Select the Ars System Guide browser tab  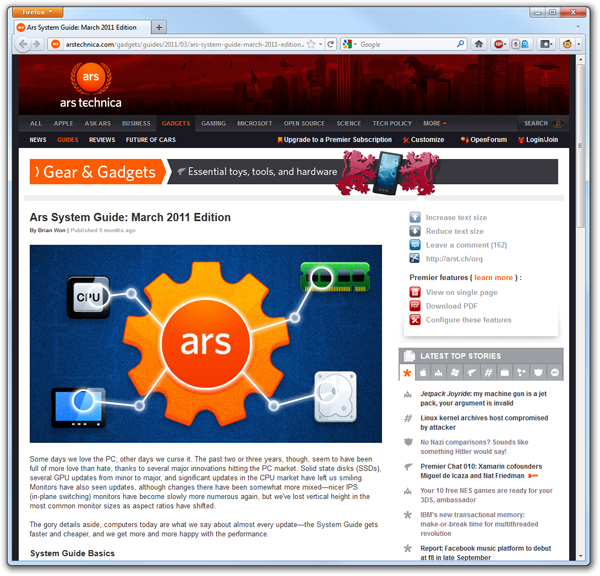pos(82,27)
